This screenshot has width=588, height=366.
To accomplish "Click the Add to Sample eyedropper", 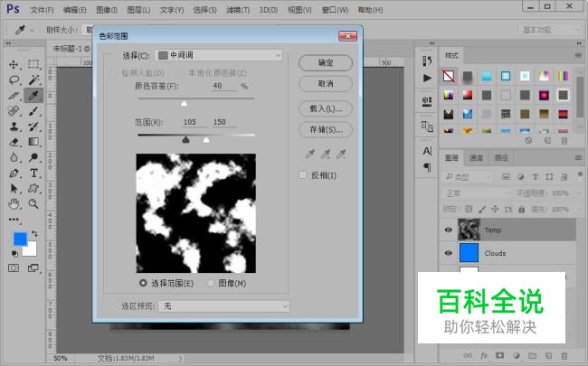I will [326, 154].
